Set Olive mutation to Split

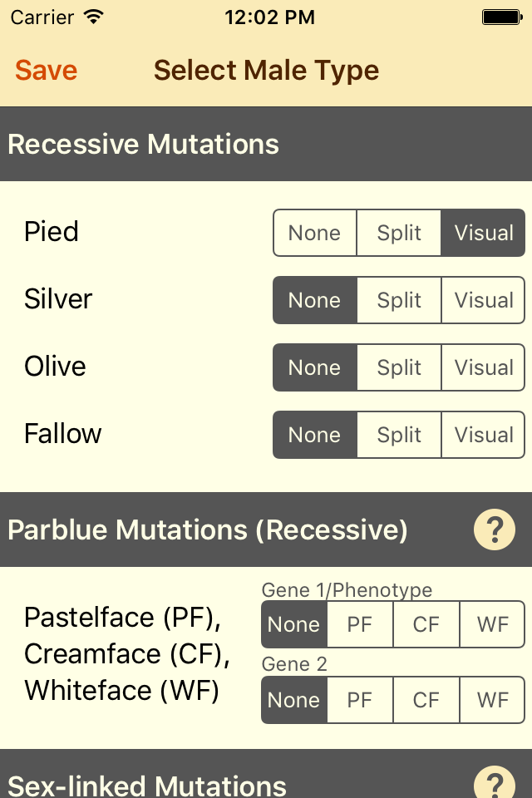pyautogui.click(x=399, y=367)
